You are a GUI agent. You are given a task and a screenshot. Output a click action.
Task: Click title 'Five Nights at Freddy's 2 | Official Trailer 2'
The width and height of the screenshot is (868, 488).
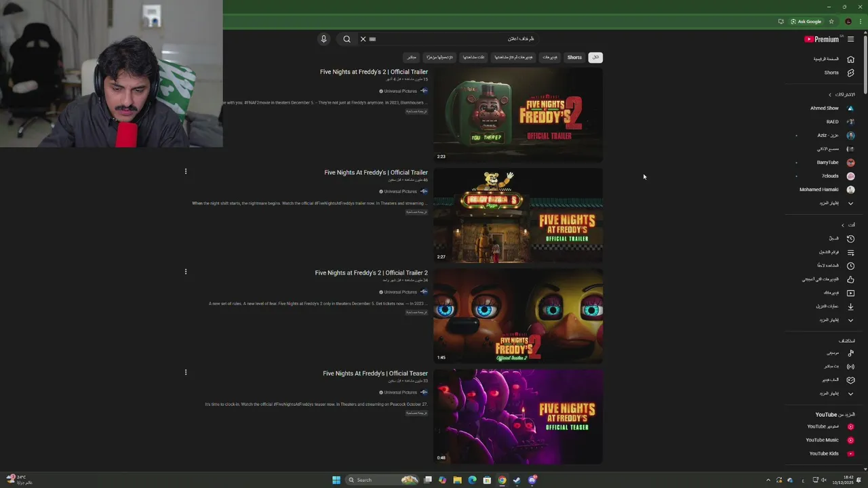click(371, 273)
